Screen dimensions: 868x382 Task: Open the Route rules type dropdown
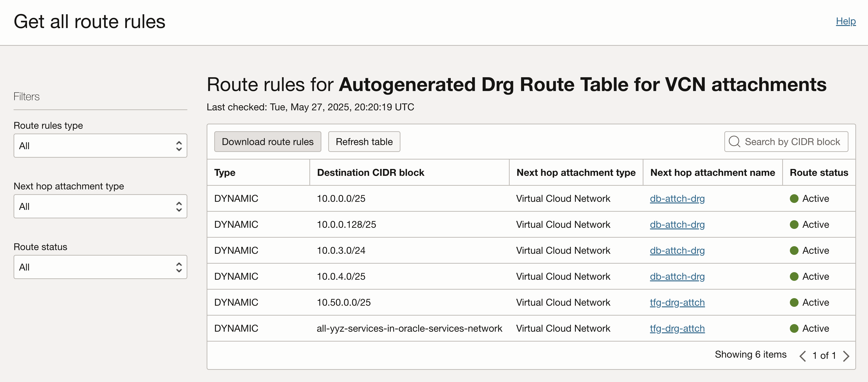point(100,146)
